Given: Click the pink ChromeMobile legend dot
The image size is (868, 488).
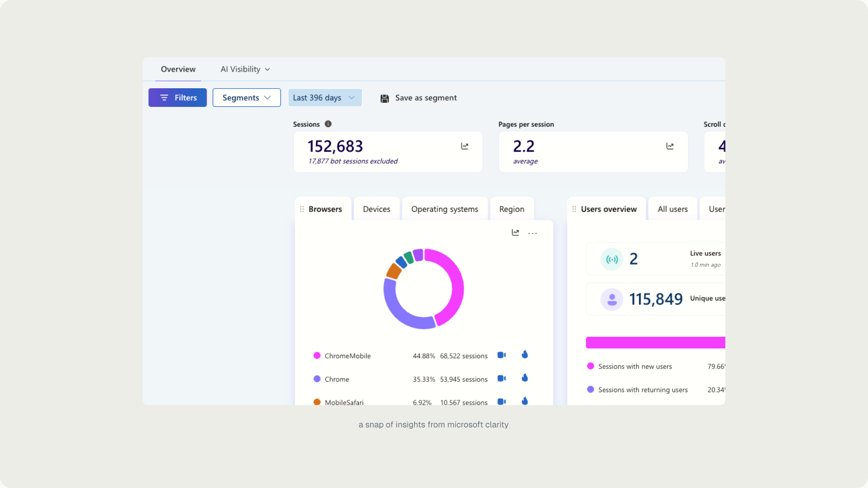Looking at the screenshot, I should (317, 355).
